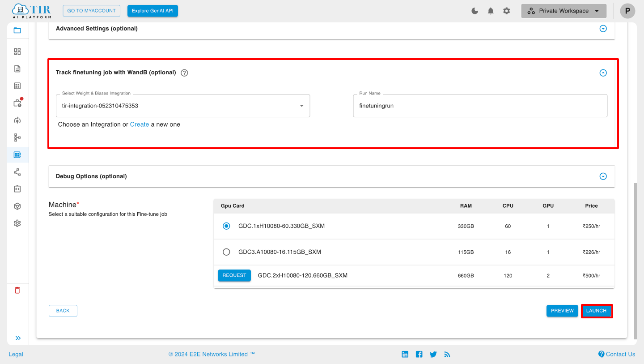
Task: Open the gear settings icon in sidebar
Action: click(17, 223)
